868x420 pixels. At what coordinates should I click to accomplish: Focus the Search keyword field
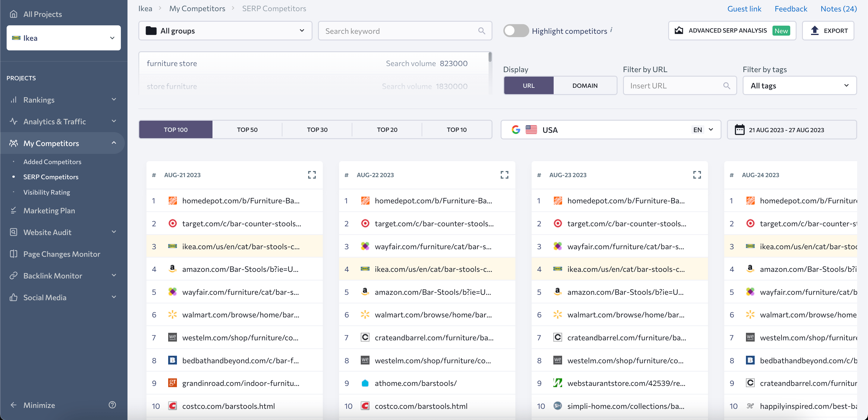pos(405,31)
